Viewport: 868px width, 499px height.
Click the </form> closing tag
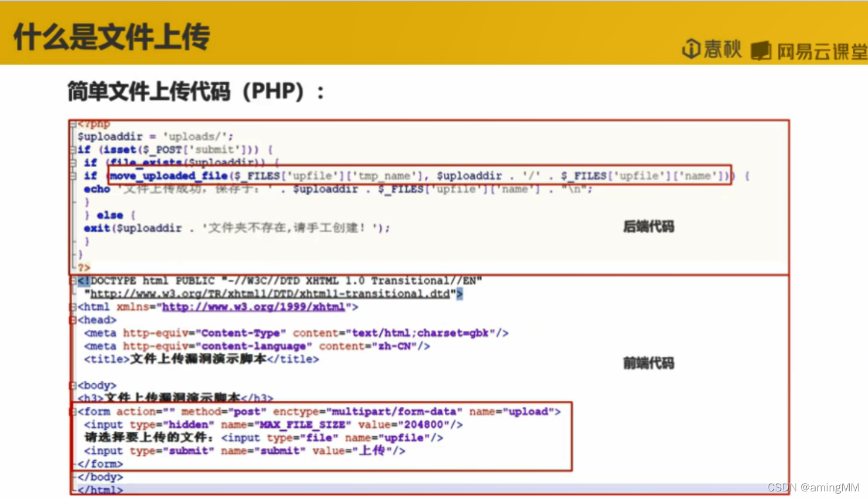pyautogui.click(x=100, y=464)
